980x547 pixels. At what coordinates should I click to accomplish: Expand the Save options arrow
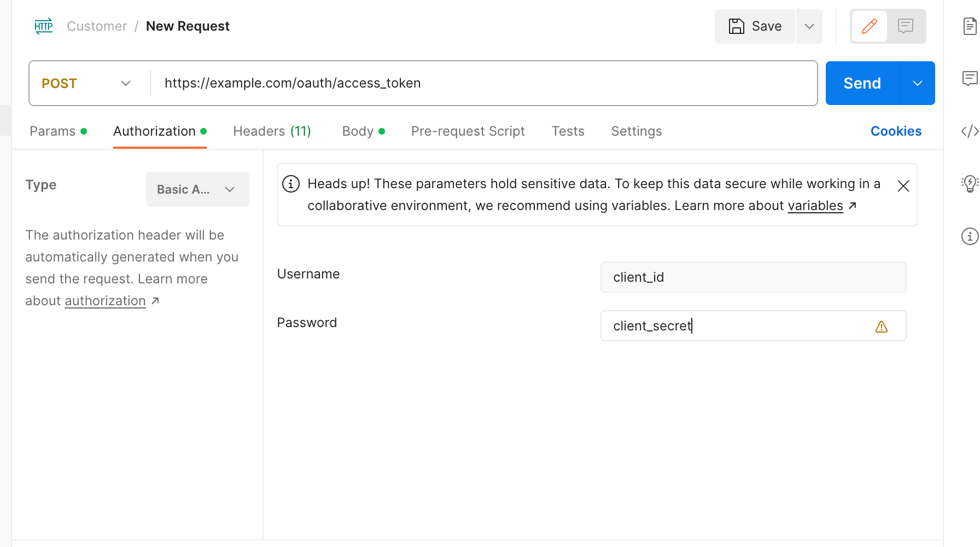pos(809,26)
